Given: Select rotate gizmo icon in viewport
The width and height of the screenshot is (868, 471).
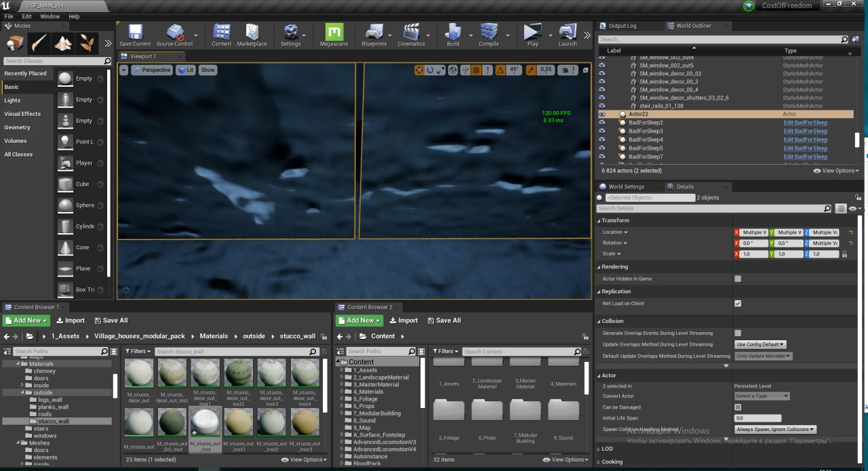Looking at the screenshot, I should click(430, 70).
